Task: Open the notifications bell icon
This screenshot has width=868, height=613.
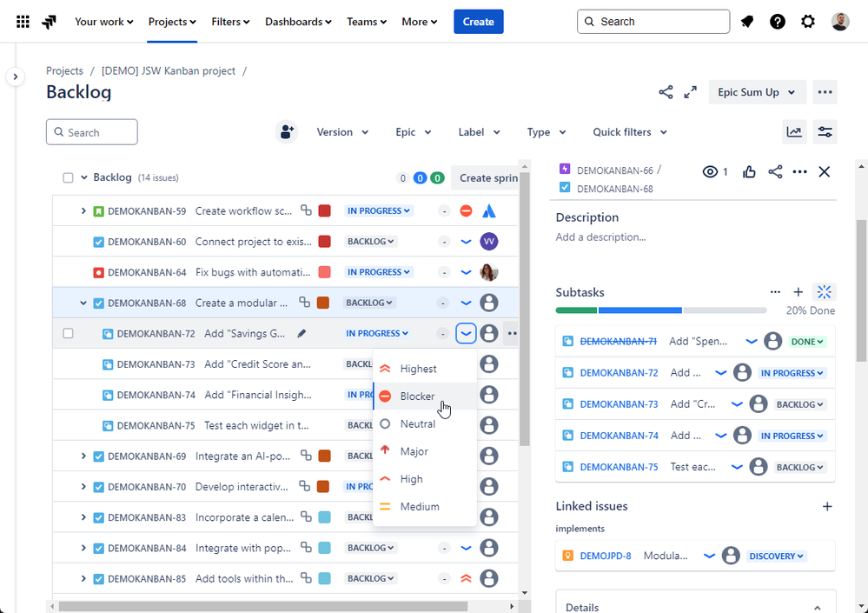Action: pyautogui.click(x=747, y=22)
